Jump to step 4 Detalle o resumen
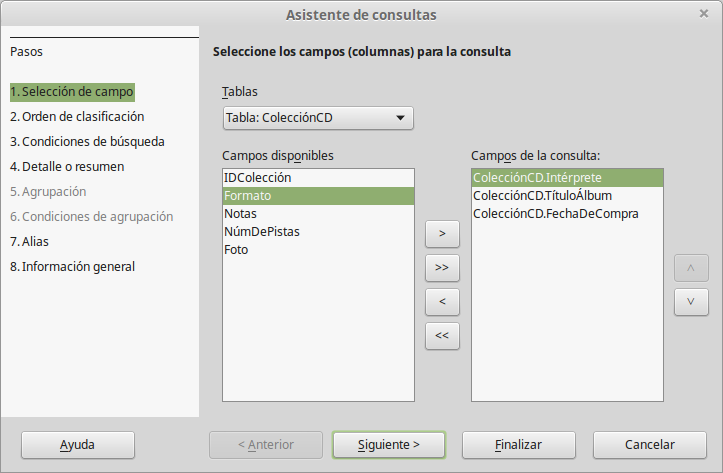 coord(67,166)
